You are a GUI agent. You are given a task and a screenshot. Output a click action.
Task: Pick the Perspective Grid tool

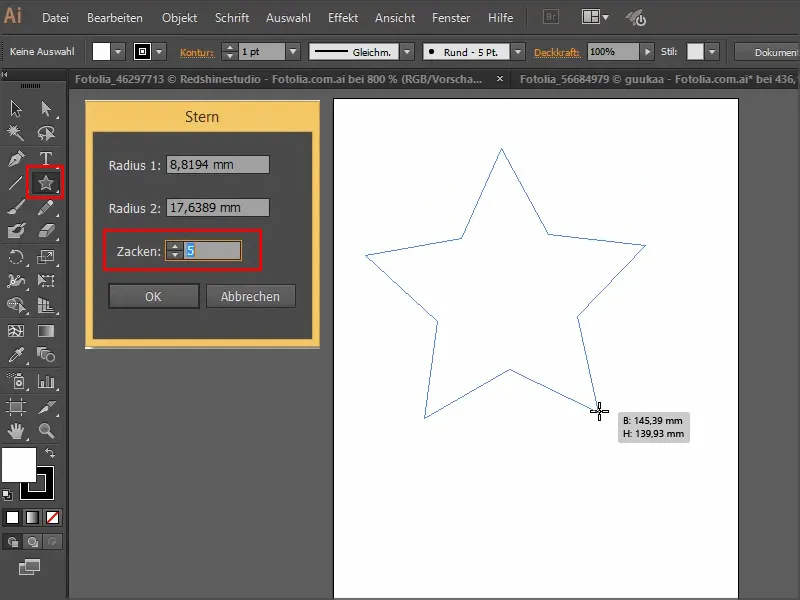click(46, 305)
